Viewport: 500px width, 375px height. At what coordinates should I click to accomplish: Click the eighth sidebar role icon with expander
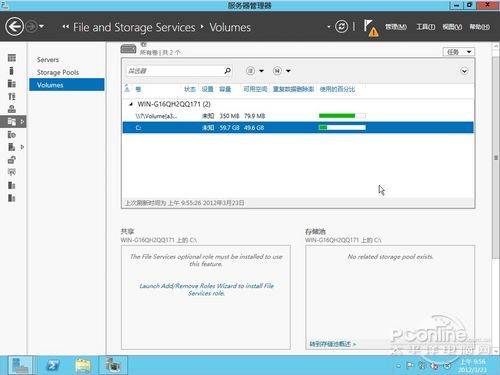[12, 147]
